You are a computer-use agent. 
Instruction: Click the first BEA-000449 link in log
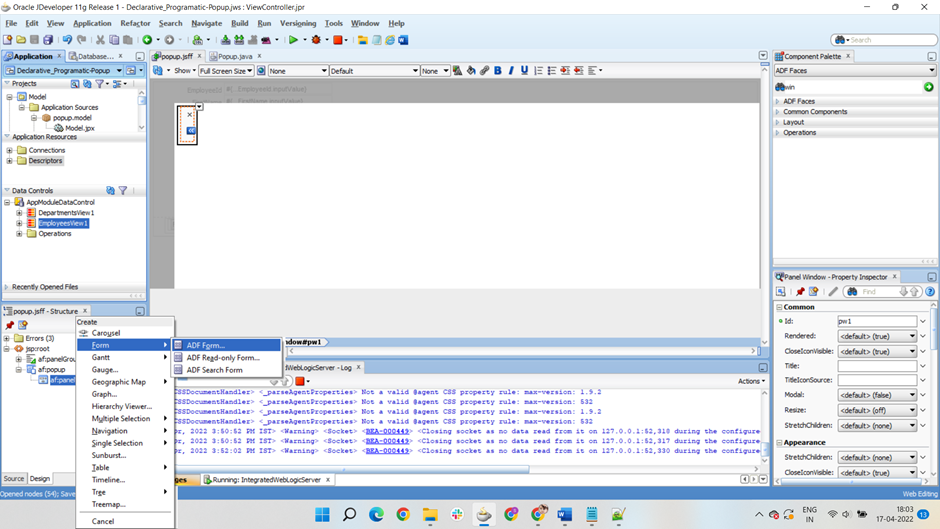point(387,431)
